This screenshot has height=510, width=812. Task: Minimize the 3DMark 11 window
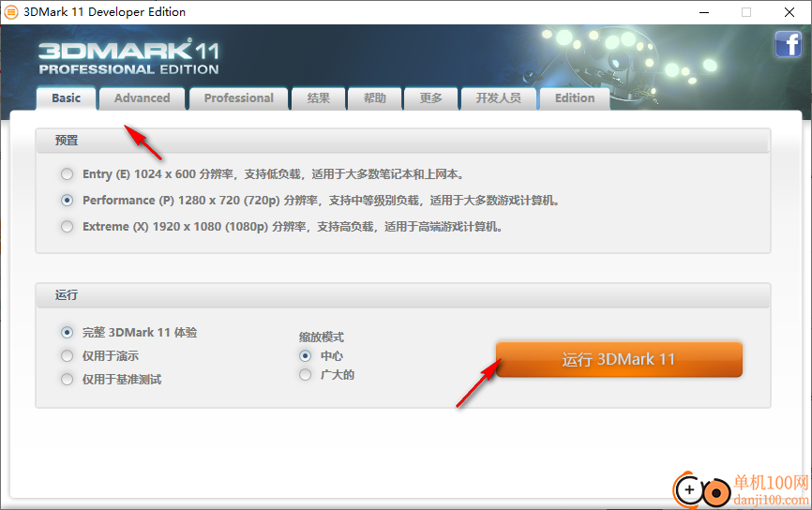704,12
